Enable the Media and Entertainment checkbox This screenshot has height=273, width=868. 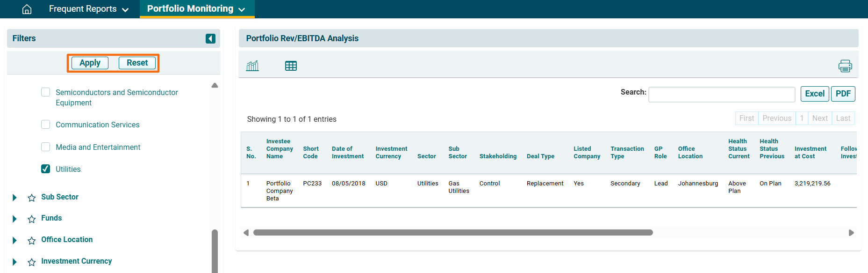tap(46, 147)
